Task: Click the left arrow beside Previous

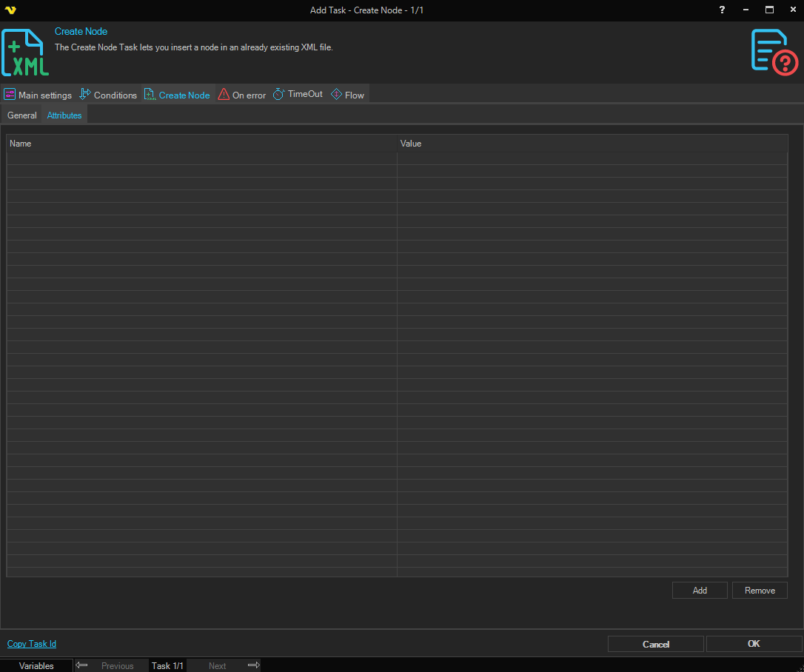Action: [x=82, y=665]
